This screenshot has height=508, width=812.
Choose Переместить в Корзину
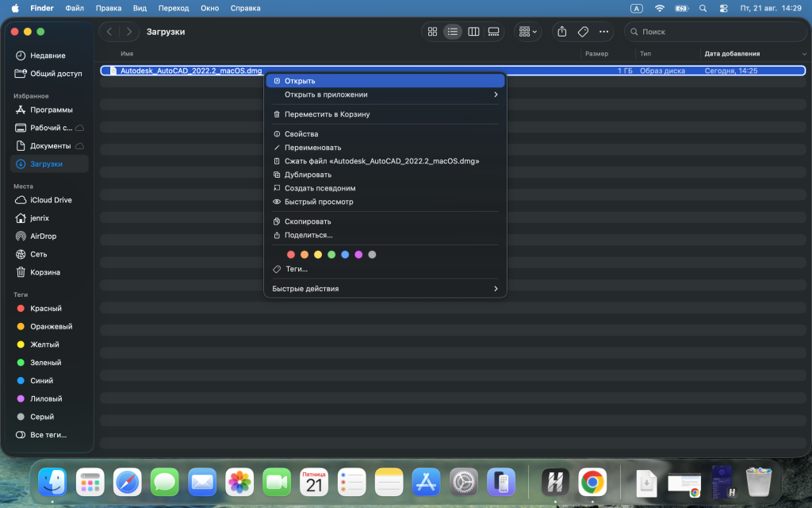(385, 114)
